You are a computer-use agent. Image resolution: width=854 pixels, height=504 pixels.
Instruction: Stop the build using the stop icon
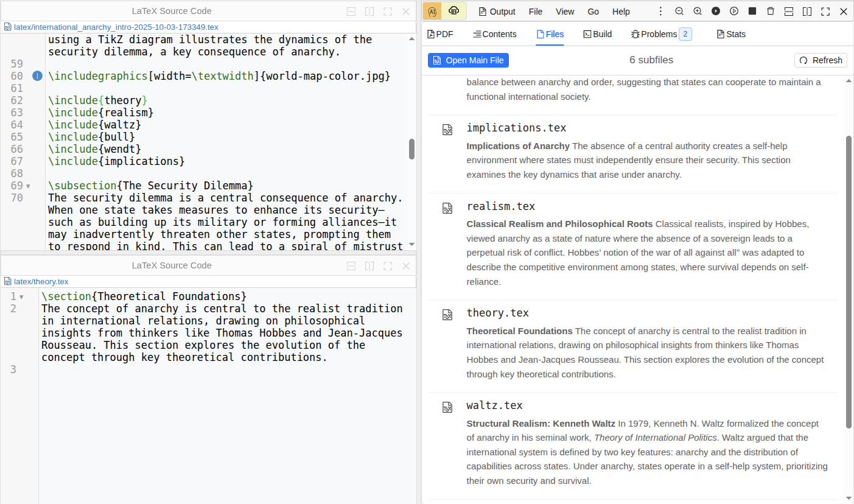point(752,11)
